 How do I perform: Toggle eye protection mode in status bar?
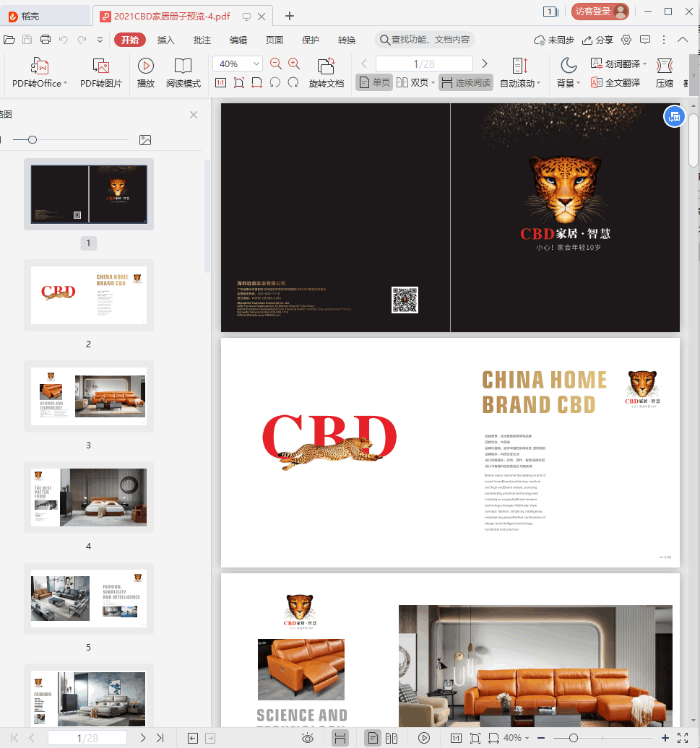click(x=308, y=738)
